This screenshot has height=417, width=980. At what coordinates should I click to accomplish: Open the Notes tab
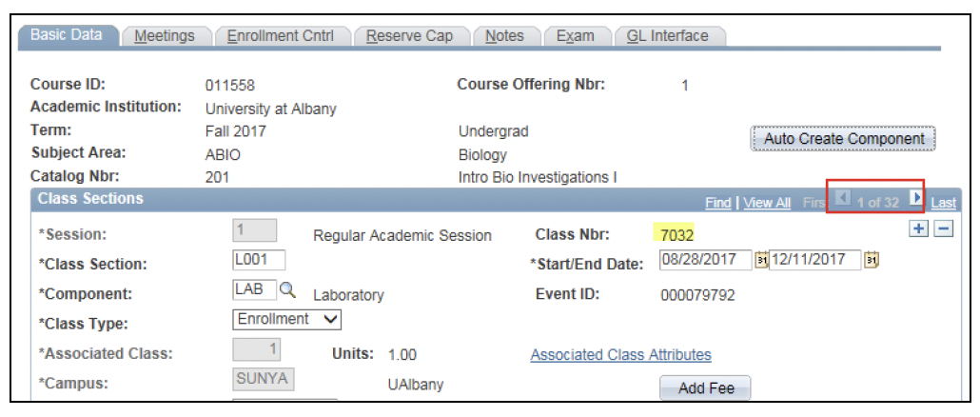coord(504,36)
